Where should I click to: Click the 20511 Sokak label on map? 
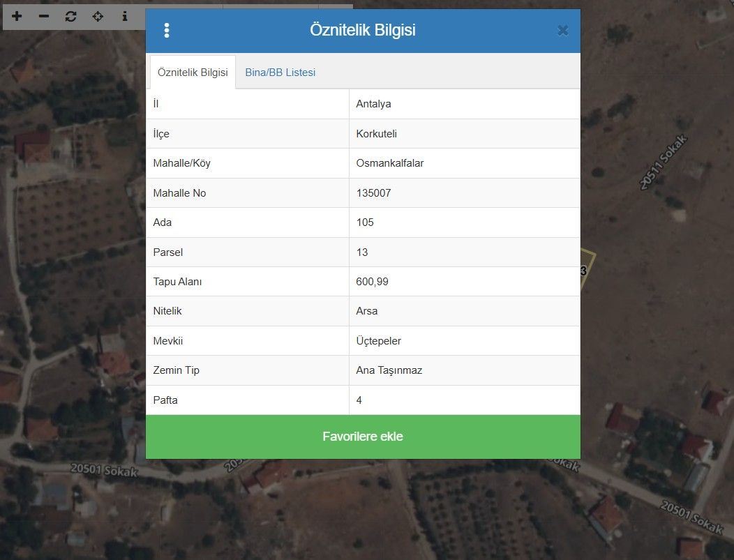[664, 162]
